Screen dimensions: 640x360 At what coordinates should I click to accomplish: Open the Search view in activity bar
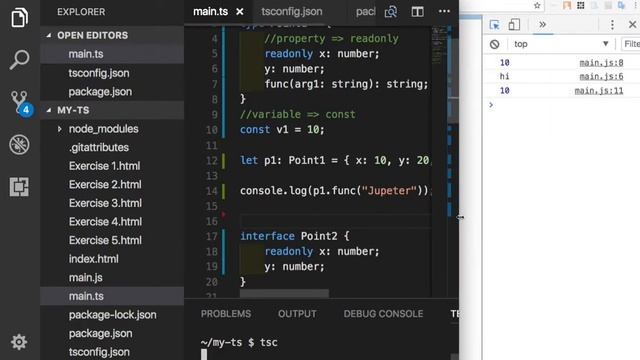tap(19, 60)
